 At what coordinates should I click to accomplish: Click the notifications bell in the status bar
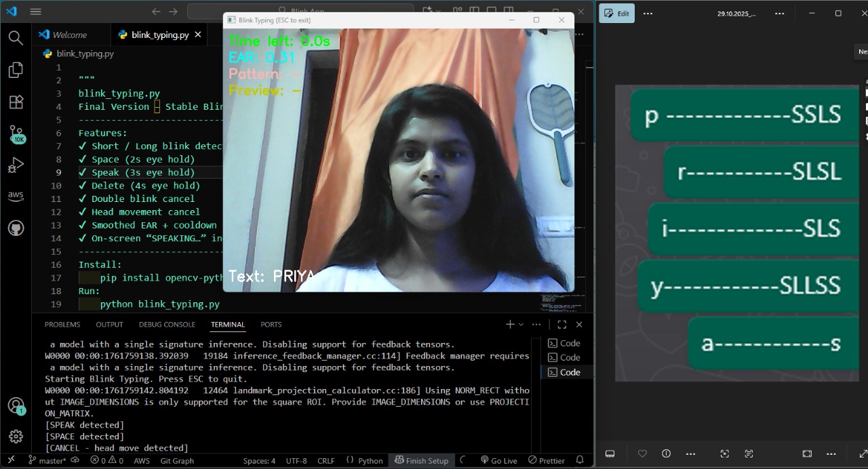(581, 460)
